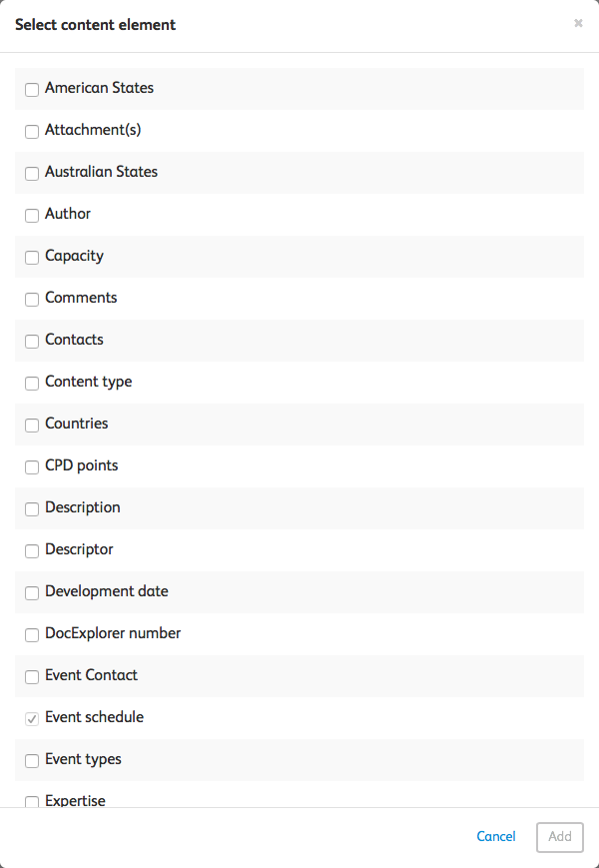Tick the Attachment(s) checkbox

pyautogui.click(x=32, y=131)
